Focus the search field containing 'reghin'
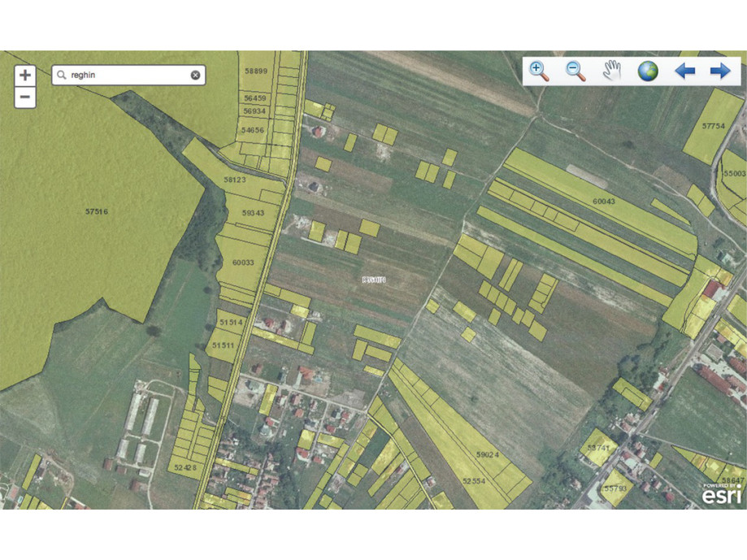This screenshot has width=747, height=560. coord(126,76)
